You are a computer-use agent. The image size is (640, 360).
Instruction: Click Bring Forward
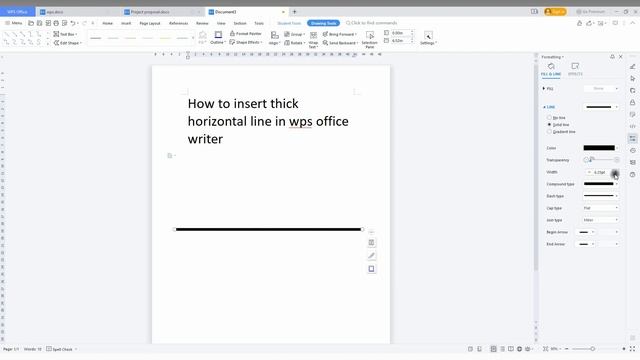click(x=340, y=34)
